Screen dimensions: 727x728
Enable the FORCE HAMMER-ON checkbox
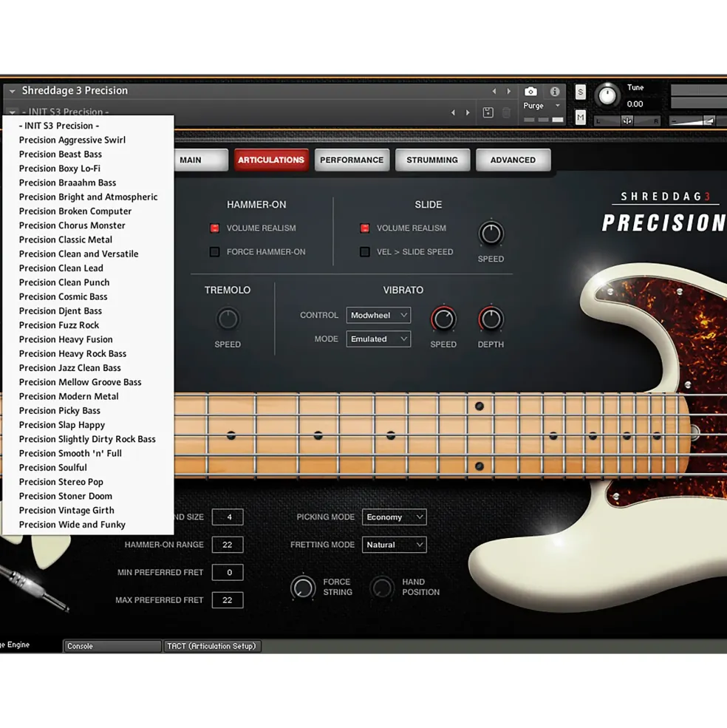pos(214,251)
